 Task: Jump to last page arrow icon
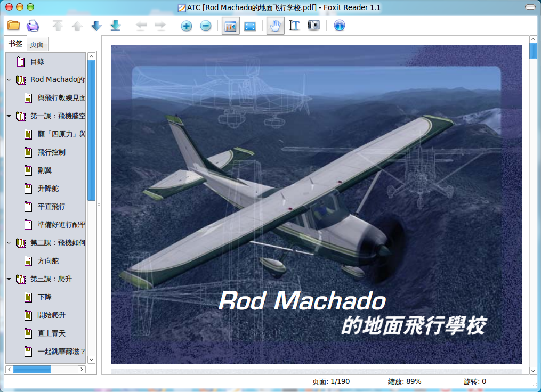click(x=116, y=26)
